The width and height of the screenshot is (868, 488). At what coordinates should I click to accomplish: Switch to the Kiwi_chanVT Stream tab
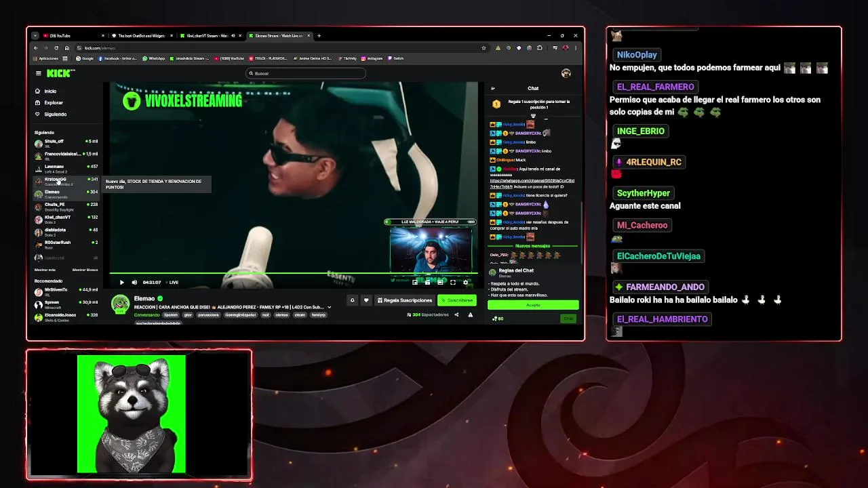[x=209, y=35]
